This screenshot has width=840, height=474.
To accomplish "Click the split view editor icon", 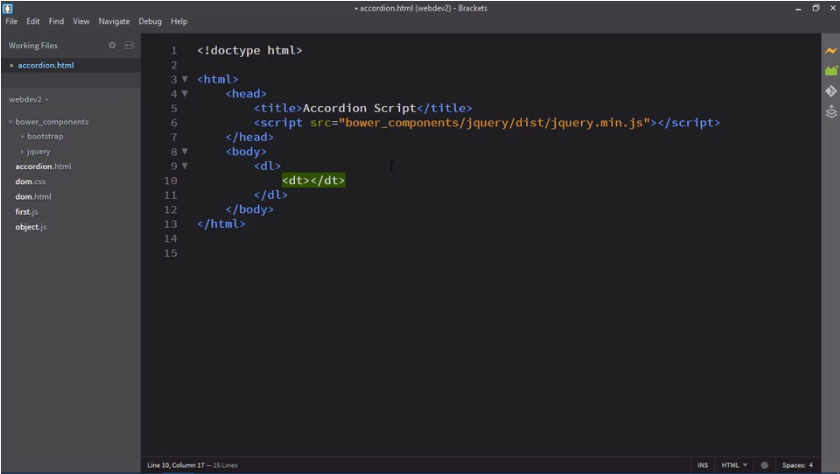I will 129,46.
